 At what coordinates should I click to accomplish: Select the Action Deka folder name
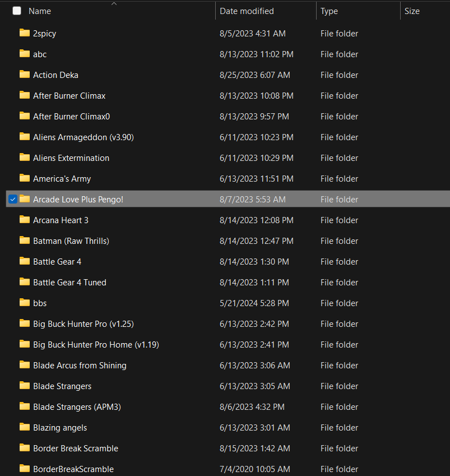coord(55,75)
